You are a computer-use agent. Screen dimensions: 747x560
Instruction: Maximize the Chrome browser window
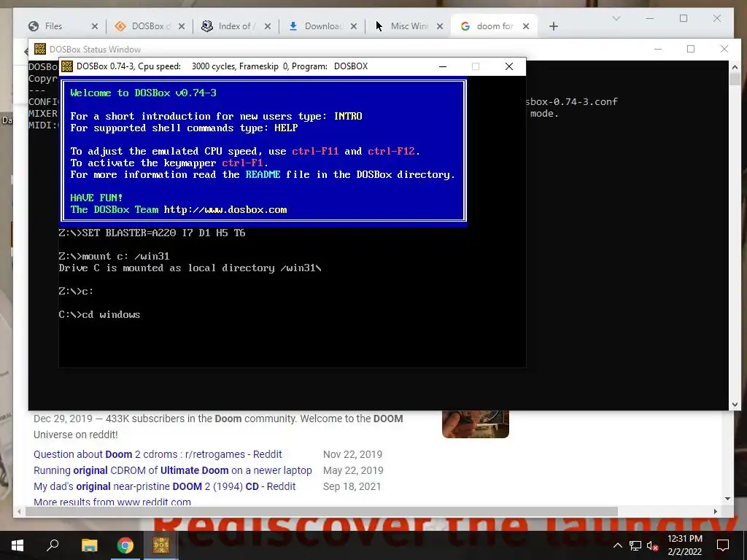pos(684,18)
